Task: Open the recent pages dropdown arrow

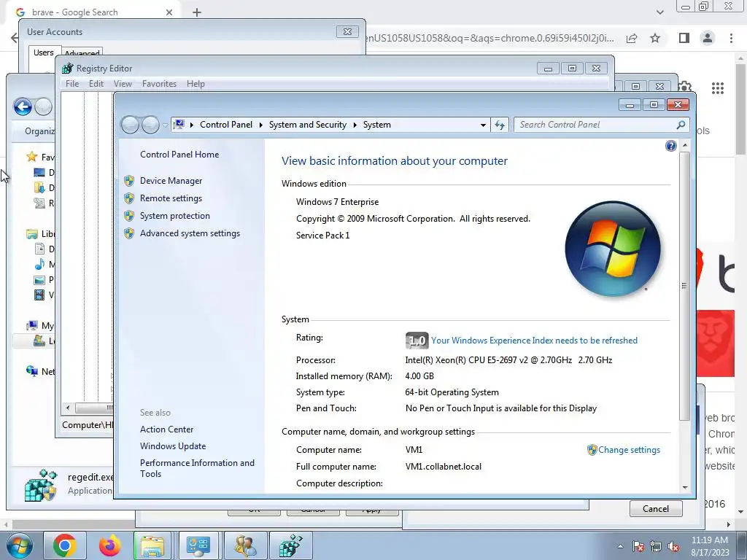Action: pos(166,125)
